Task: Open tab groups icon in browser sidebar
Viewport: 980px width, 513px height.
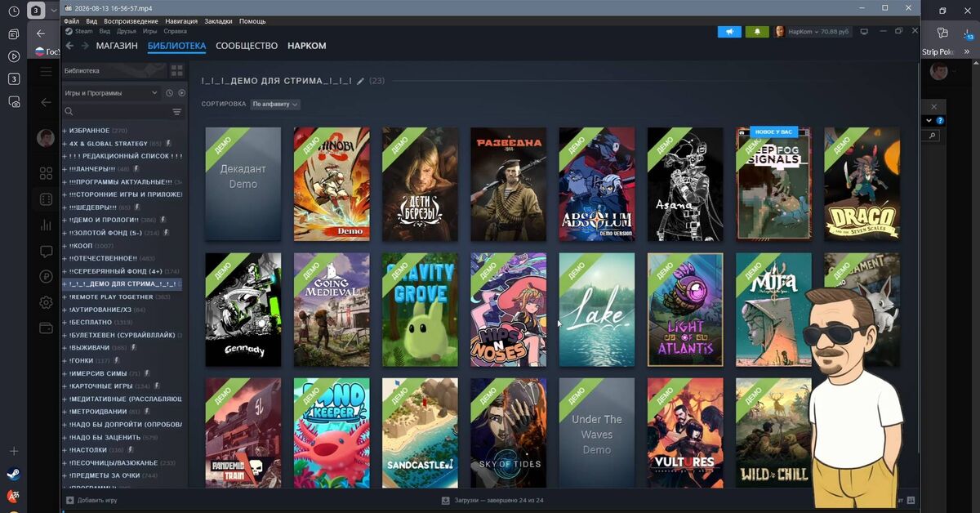Action: coord(14,34)
